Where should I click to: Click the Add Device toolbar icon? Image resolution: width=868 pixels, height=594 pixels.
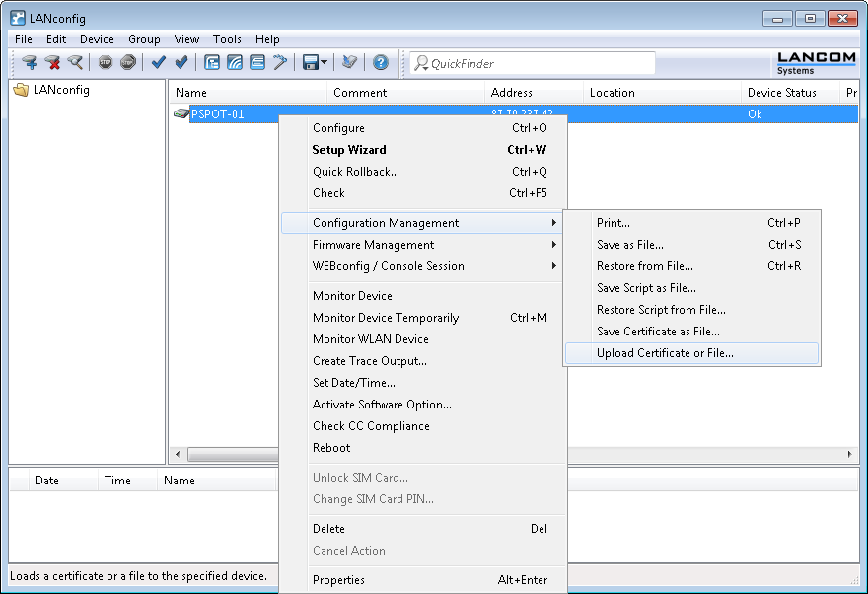30,63
